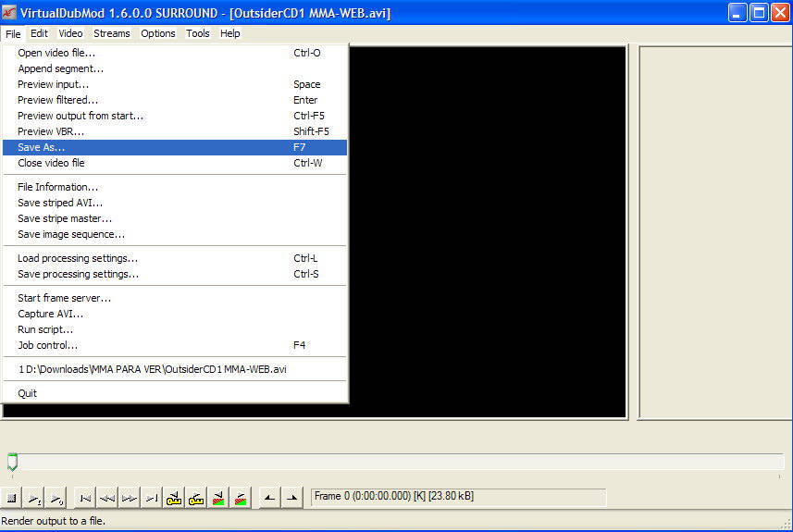Choose Save image sequence entry
The width and height of the screenshot is (793, 532).
click(175, 234)
